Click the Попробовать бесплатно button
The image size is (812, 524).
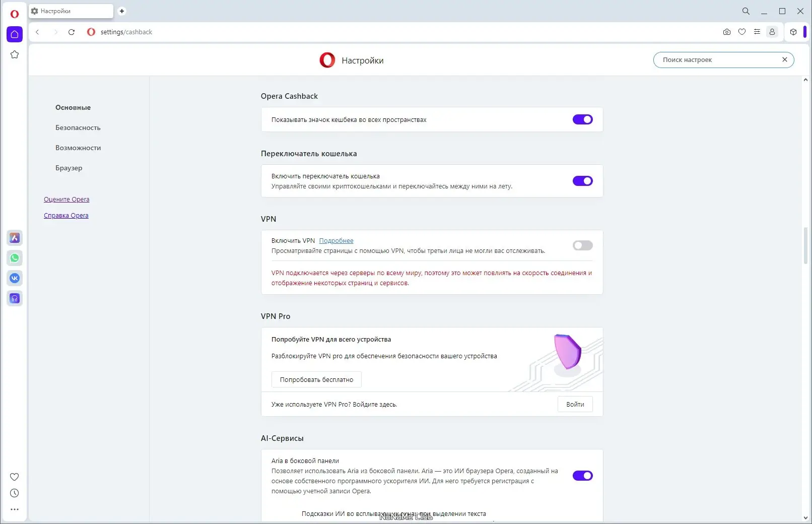(x=316, y=379)
